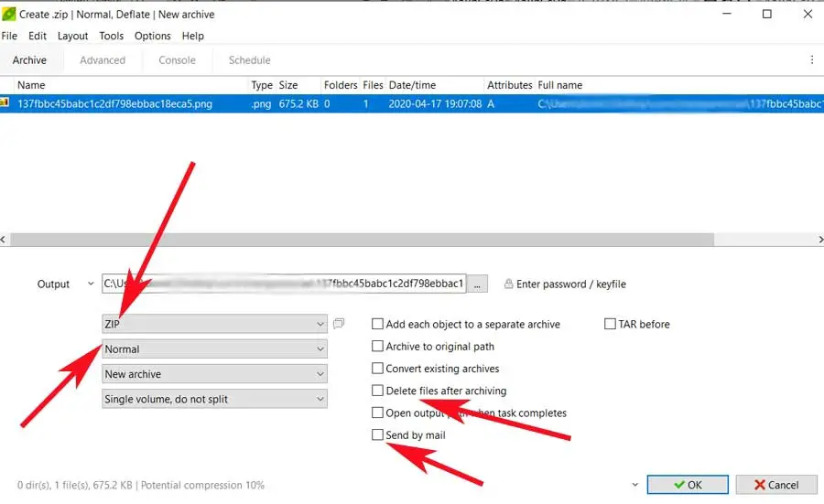Open the Help menu
824x504 pixels.
click(x=193, y=36)
